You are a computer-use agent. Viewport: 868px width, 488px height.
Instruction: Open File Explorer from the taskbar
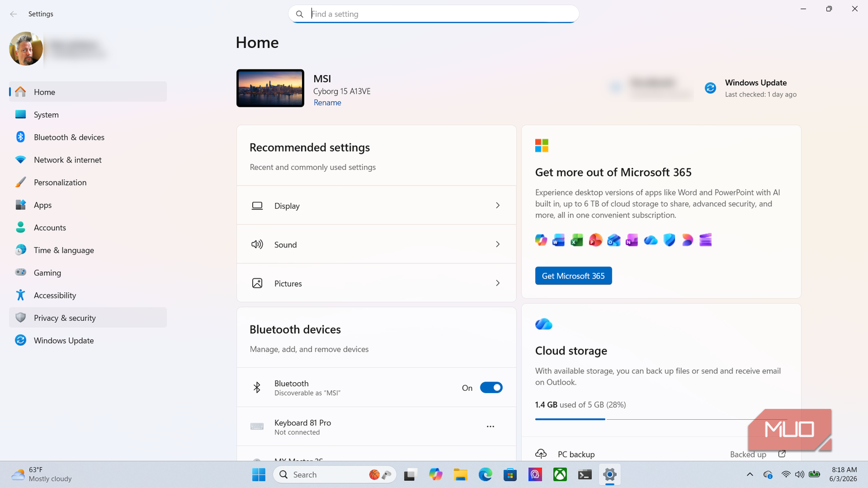(x=461, y=475)
